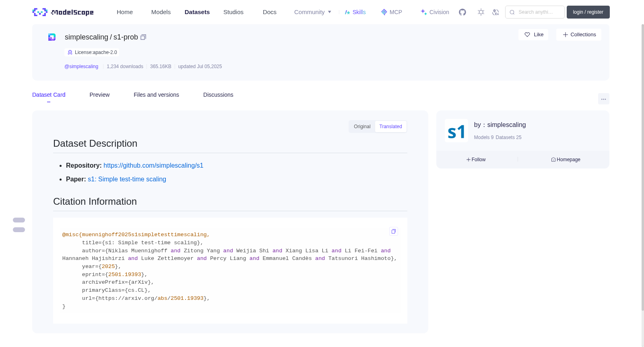Click the dataset avatar icon beside the title
The image size is (644, 347).
pyautogui.click(x=52, y=37)
